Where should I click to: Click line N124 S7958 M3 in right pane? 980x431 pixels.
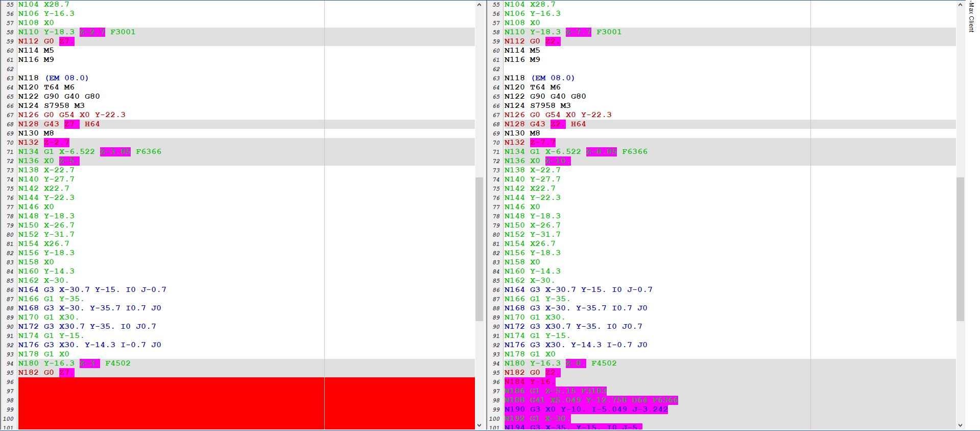537,106
